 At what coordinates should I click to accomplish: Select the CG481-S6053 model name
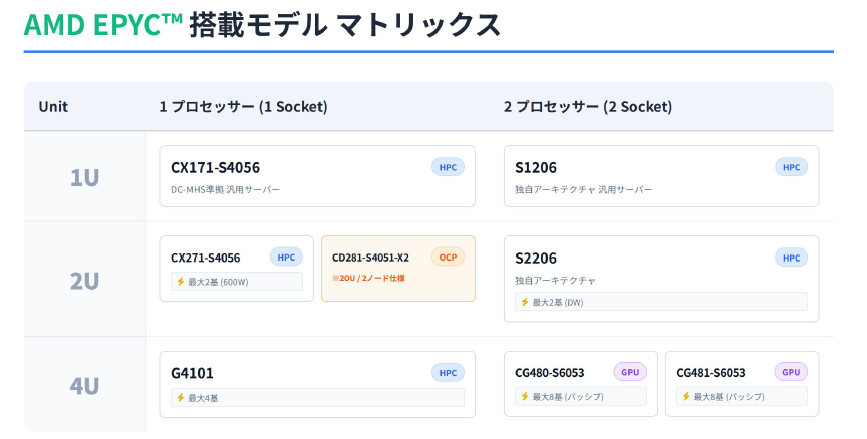coord(710,373)
